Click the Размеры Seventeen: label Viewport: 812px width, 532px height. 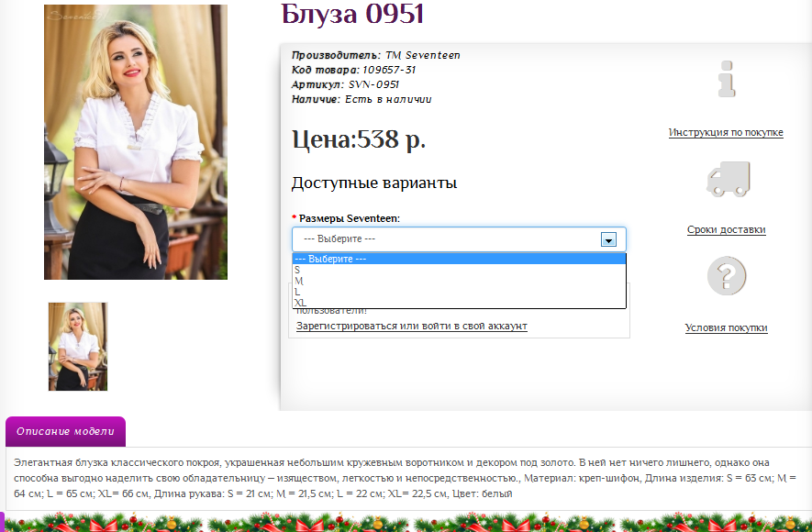click(x=350, y=218)
